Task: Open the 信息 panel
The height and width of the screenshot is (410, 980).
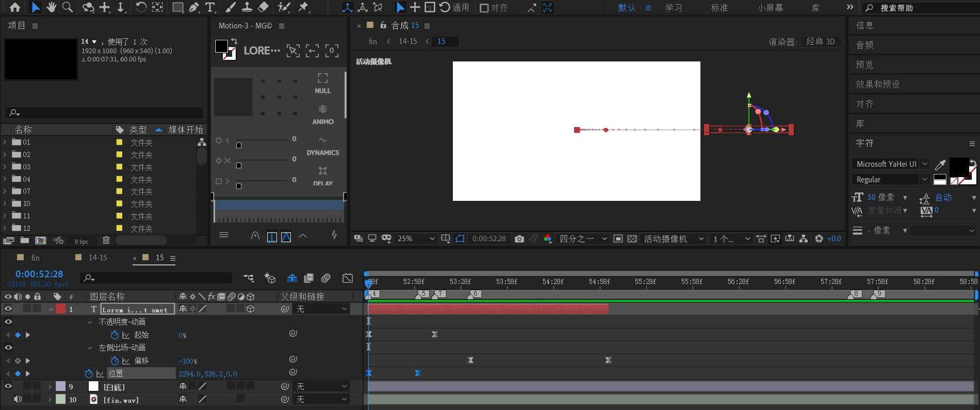Action: pos(864,25)
